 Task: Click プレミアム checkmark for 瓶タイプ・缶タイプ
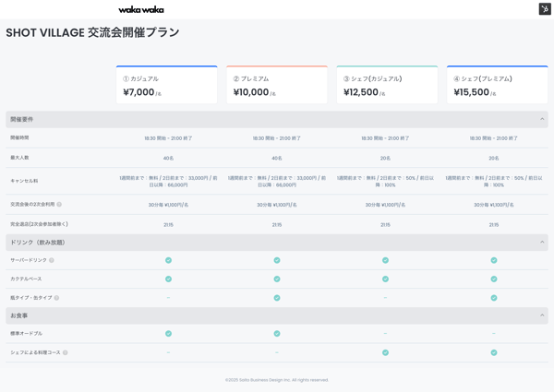click(x=277, y=298)
